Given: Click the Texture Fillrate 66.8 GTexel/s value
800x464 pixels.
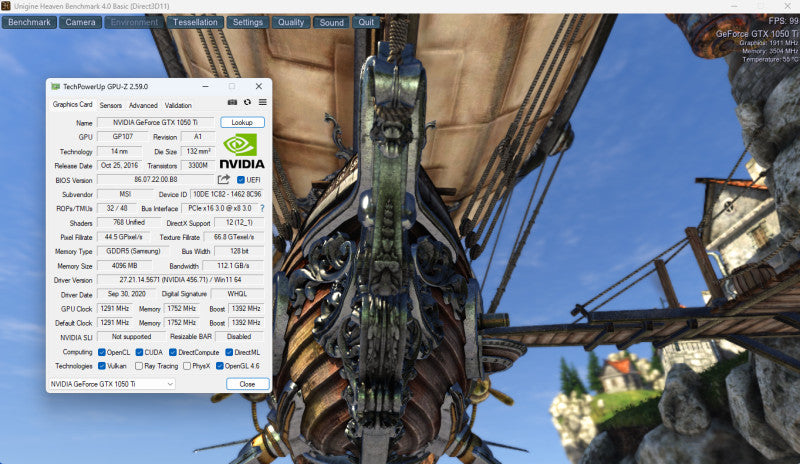Looking at the screenshot, I should pyautogui.click(x=234, y=237).
